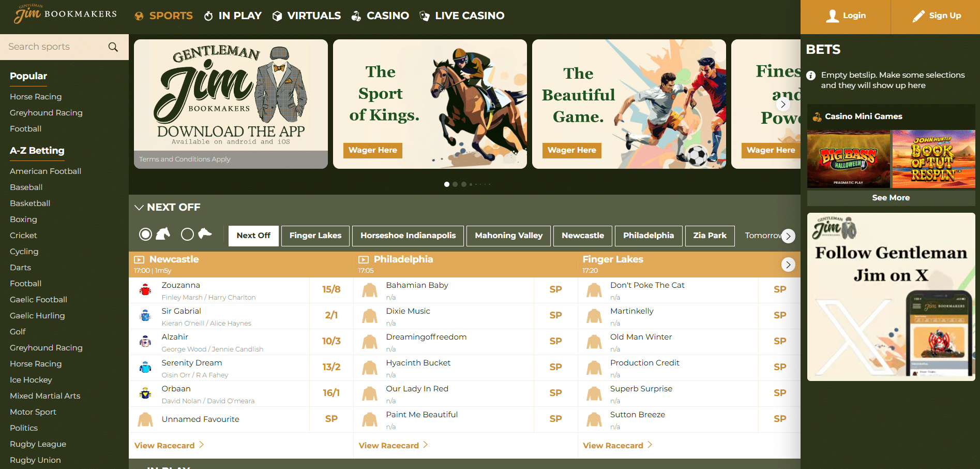Select the Finger Lakes tab
The image size is (980, 469).
[x=315, y=236]
